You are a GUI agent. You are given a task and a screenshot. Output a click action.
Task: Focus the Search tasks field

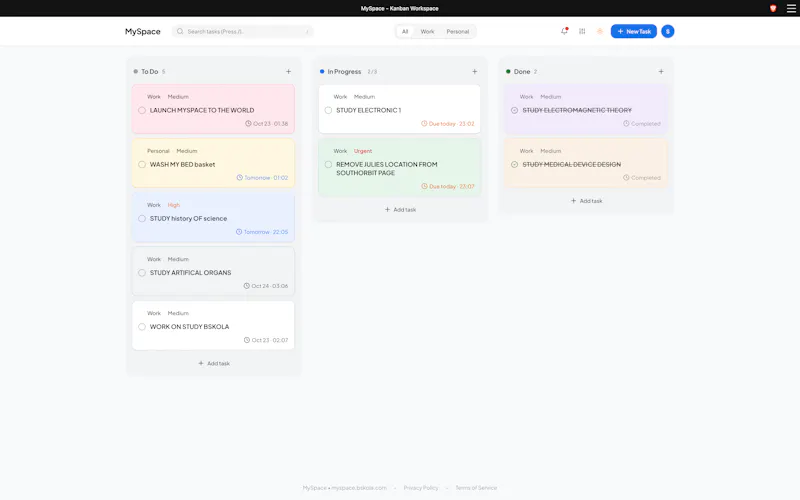(x=243, y=31)
